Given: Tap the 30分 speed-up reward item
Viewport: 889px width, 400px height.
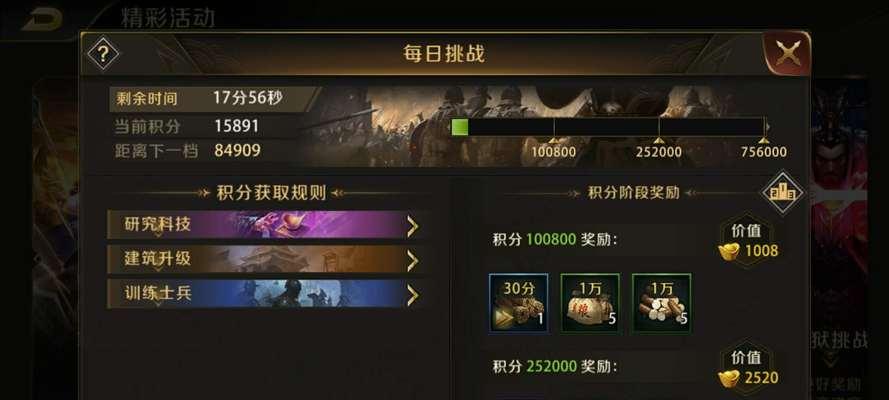Looking at the screenshot, I should click(x=518, y=303).
